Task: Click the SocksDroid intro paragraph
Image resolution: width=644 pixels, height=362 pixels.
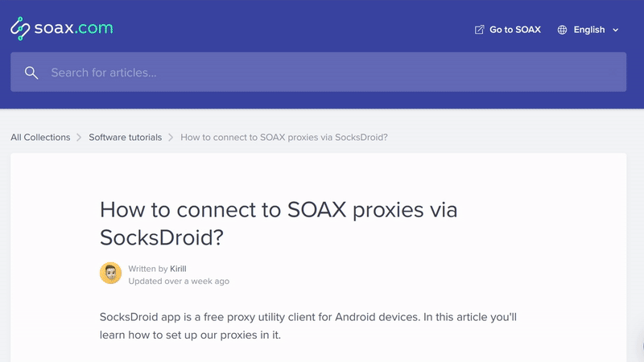Action: tap(308, 326)
